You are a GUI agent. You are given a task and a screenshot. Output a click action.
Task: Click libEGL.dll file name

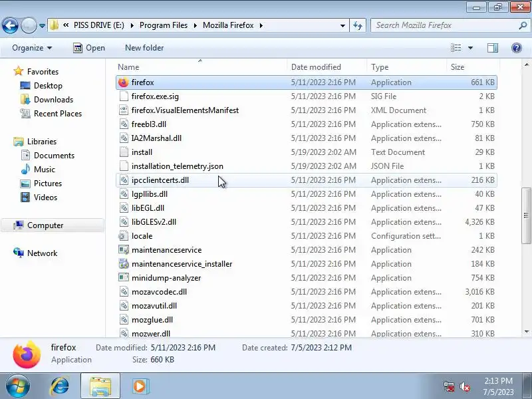pos(148,208)
